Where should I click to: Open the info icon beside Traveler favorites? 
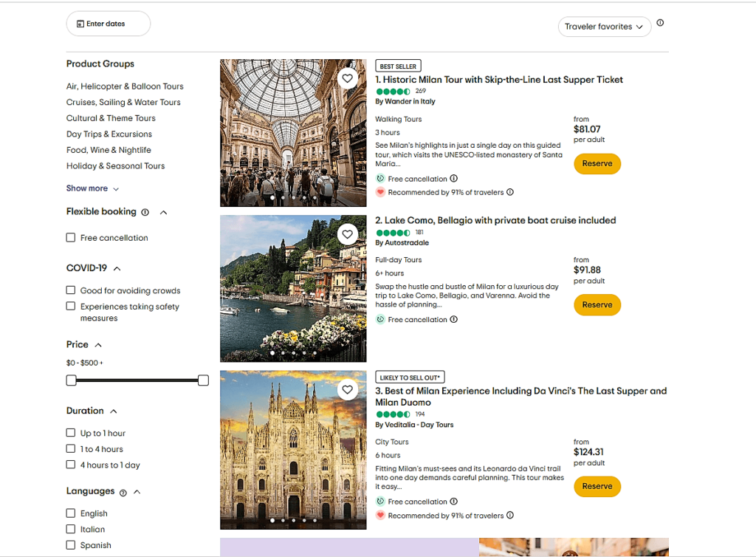click(659, 23)
